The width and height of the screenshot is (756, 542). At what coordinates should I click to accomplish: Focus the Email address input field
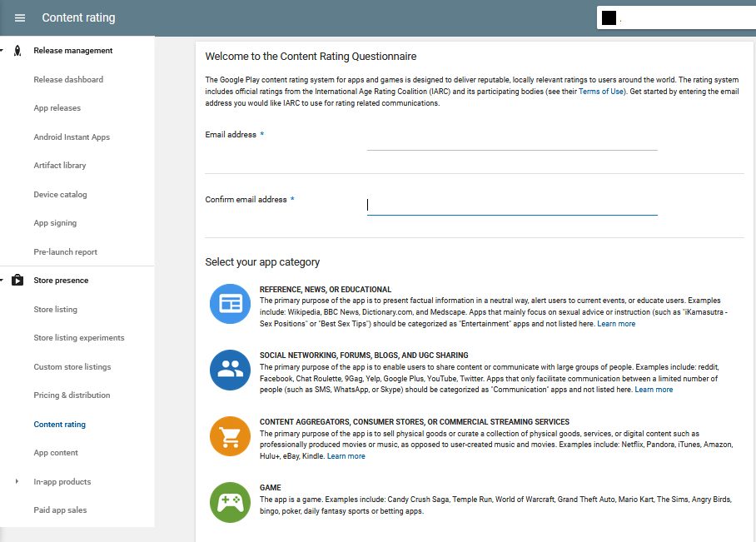[511, 140]
